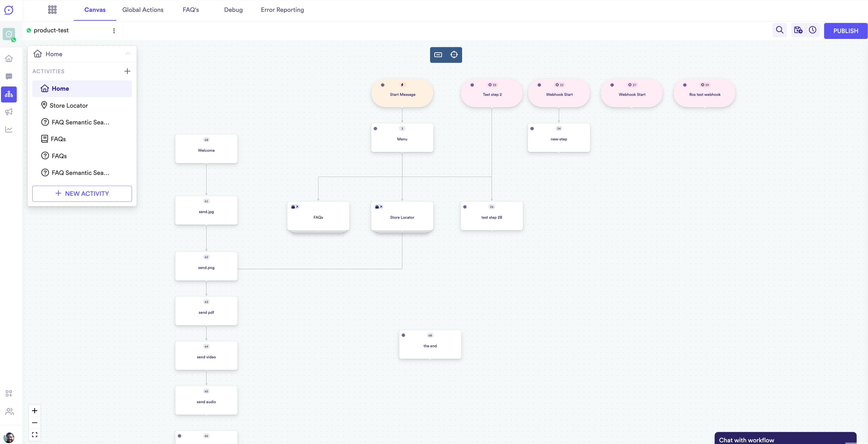This screenshot has height=444, width=868.
Task: Add an activity with the plus icon
Action: tap(127, 71)
